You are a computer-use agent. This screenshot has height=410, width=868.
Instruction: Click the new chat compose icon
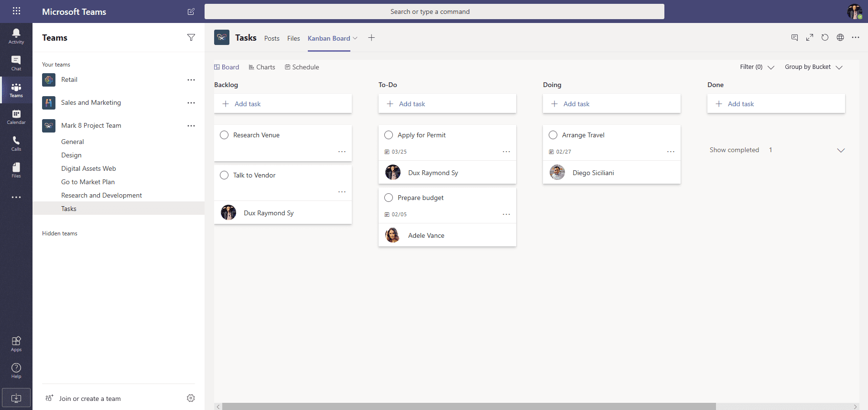pos(191,11)
